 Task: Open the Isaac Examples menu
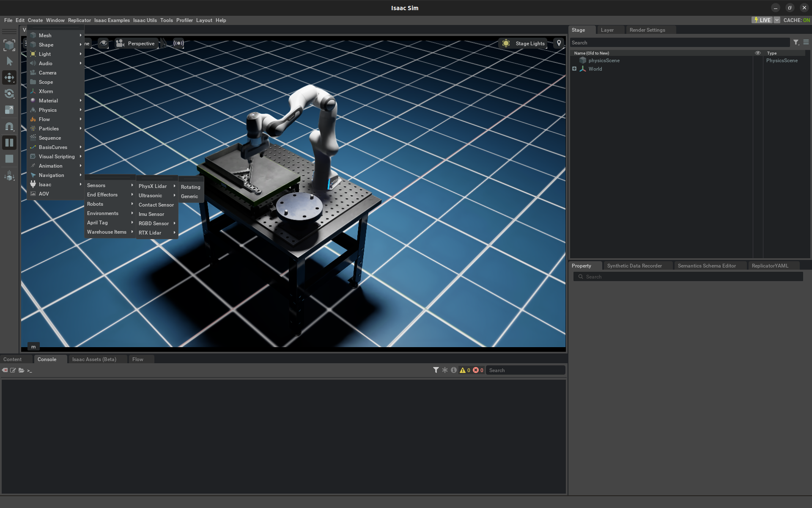(x=112, y=20)
